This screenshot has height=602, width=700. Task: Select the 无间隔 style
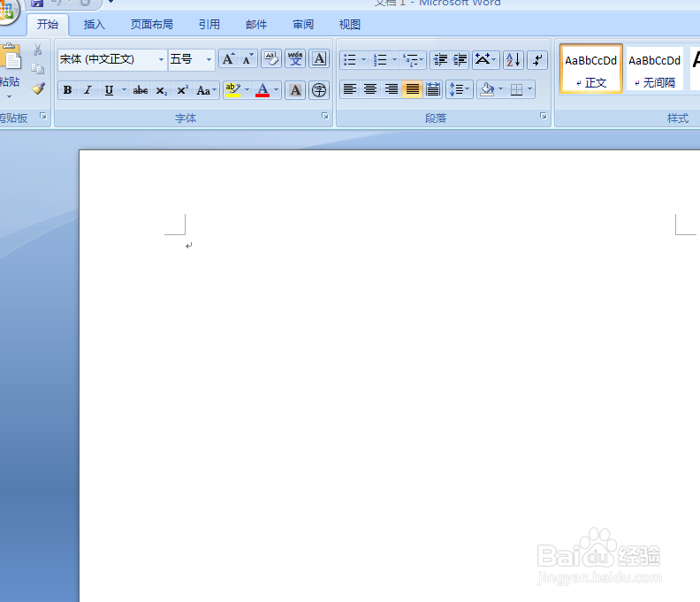654,69
